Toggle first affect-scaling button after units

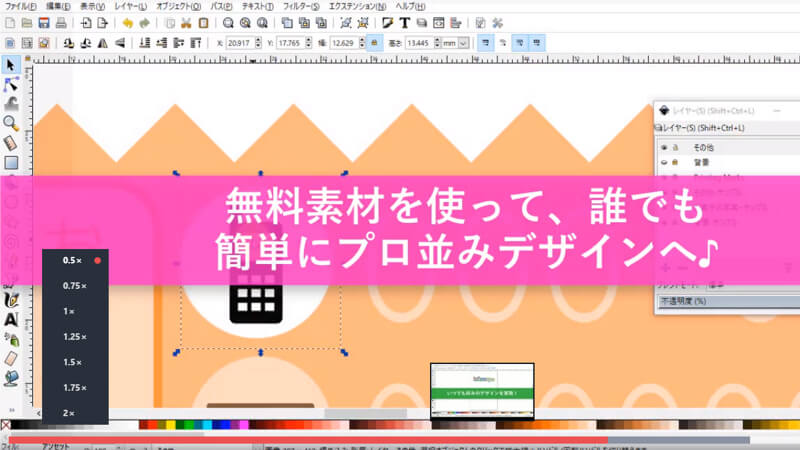(x=485, y=43)
